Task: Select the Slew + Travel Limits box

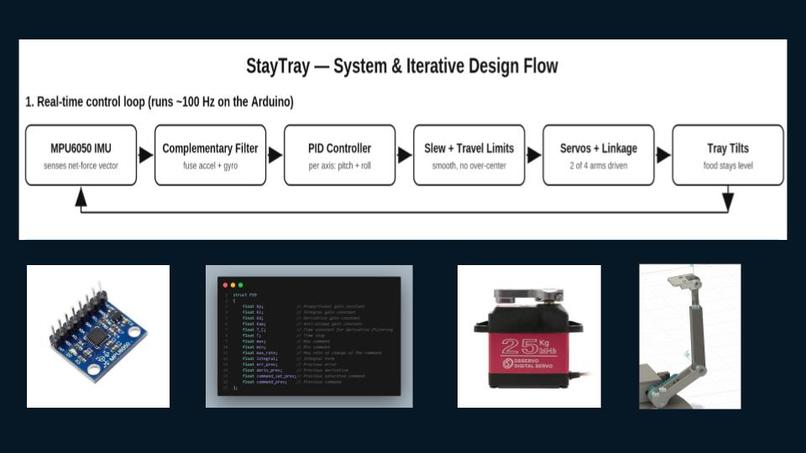Action: point(469,155)
